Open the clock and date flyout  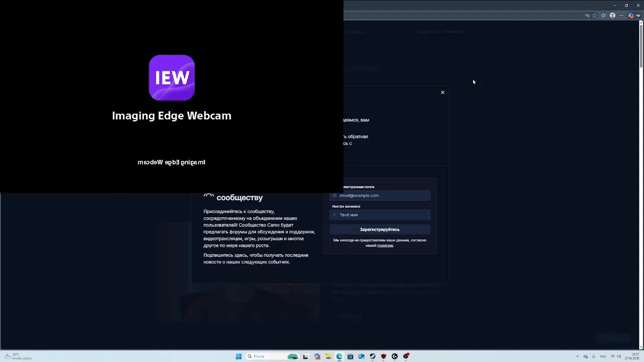click(632, 356)
